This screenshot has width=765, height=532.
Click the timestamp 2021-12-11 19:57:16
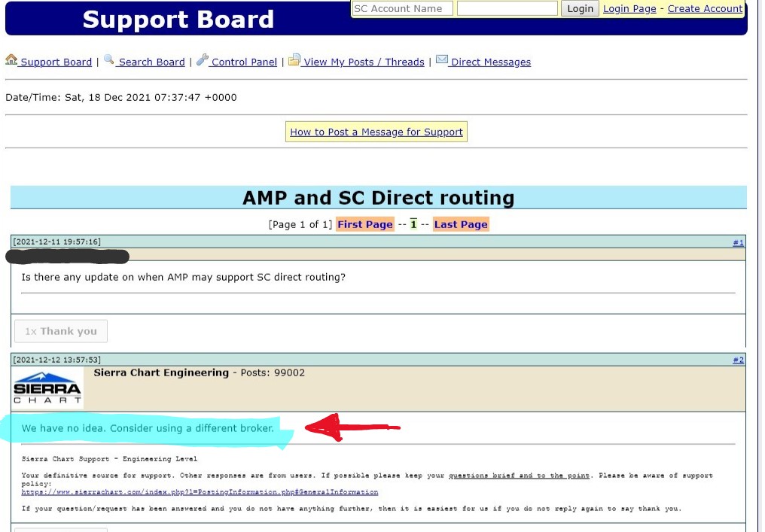point(57,242)
